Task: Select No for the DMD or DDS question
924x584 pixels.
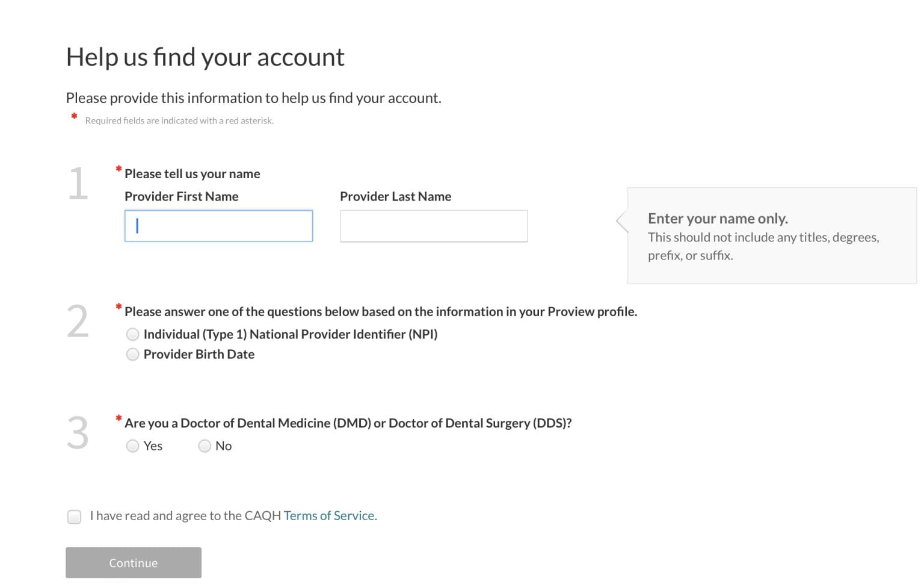Action: pyautogui.click(x=205, y=446)
